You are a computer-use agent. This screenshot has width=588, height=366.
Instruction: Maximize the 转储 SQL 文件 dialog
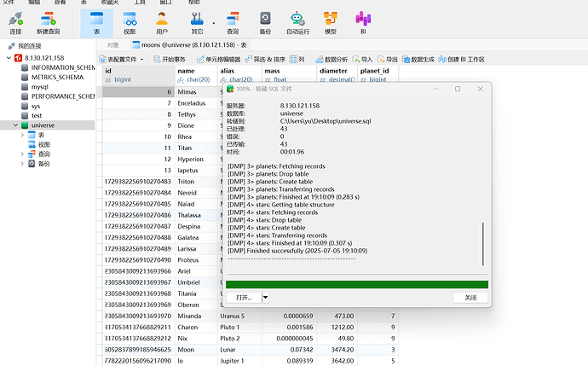click(x=458, y=89)
